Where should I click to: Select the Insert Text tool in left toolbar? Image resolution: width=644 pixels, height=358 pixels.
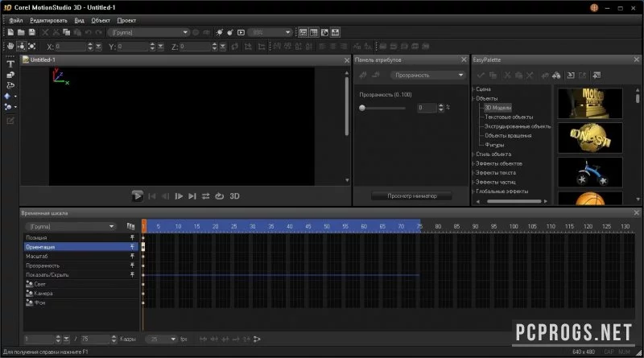(10, 64)
